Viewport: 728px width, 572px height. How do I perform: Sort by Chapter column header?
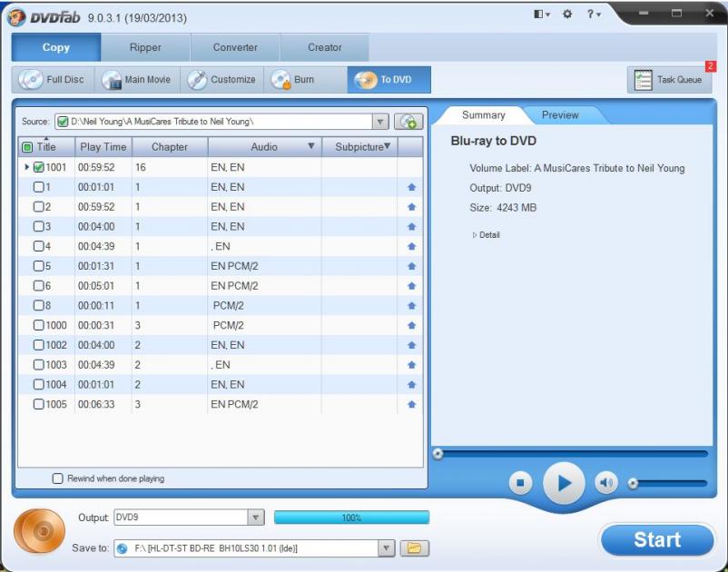pos(170,147)
